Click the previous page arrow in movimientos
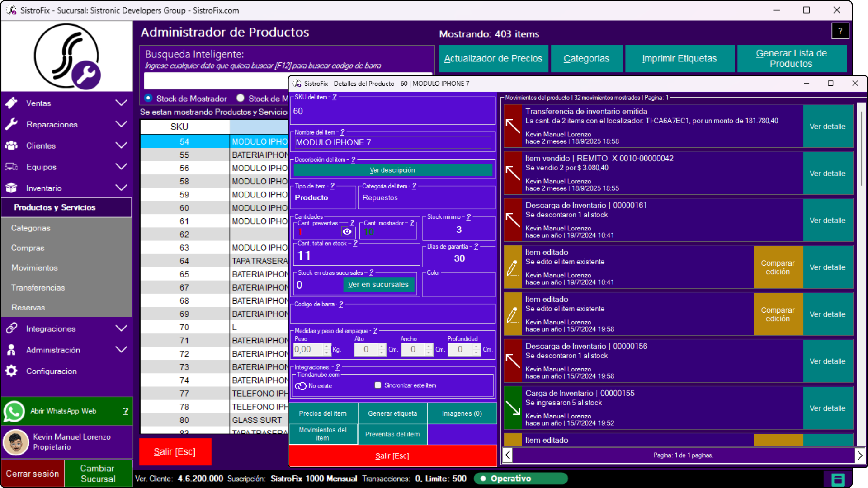Viewport: 868px width, 488px height. pyautogui.click(x=508, y=455)
